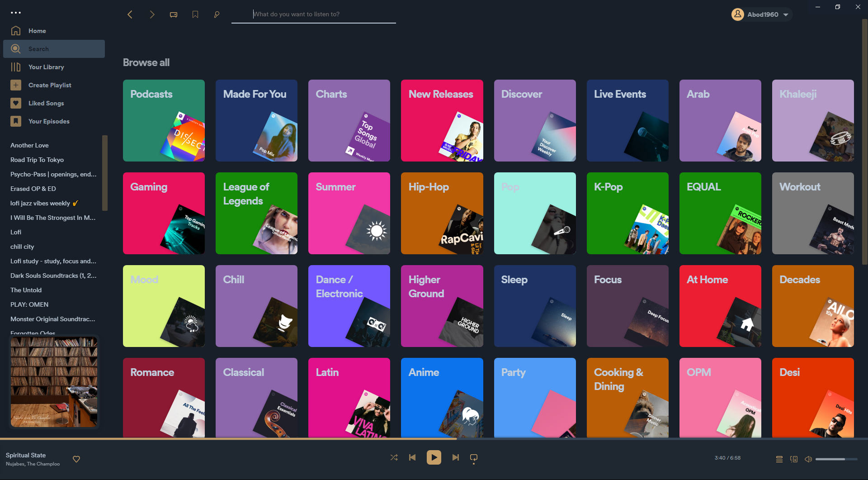Like the song Spiritual State with the heart
Screen dimensions: 868x480
[76, 459]
